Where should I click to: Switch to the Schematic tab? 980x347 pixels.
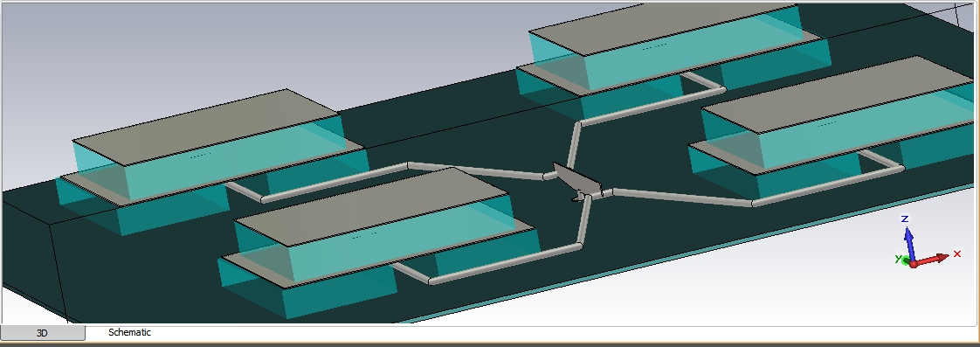129,333
